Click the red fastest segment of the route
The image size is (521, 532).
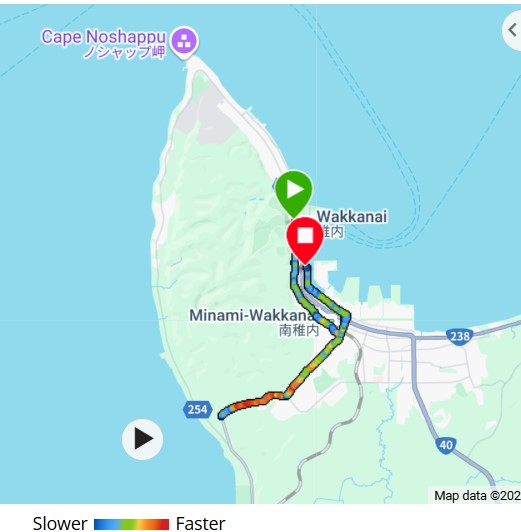(248, 403)
